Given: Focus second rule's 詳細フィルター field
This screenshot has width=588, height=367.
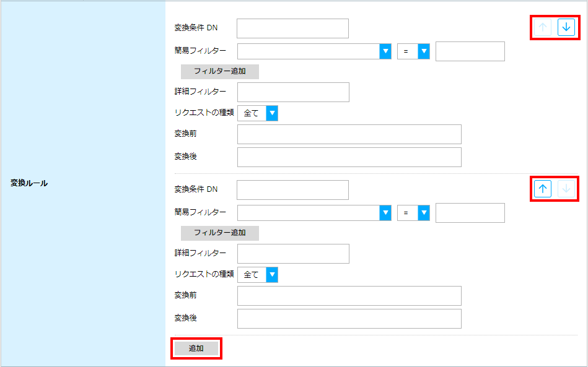Looking at the screenshot, I should pyautogui.click(x=293, y=254).
